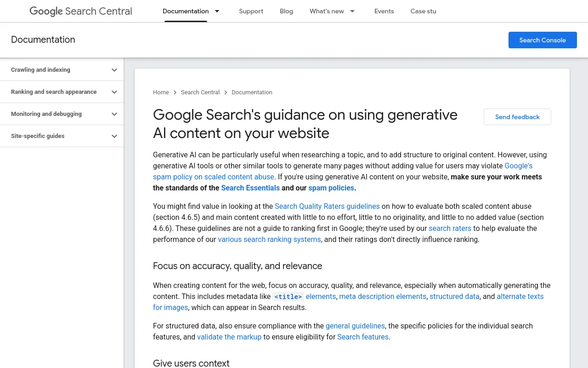This screenshot has height=368, width=588.
Task: Expand the Crawling and indexing section
Action: (x=114, y=70)
